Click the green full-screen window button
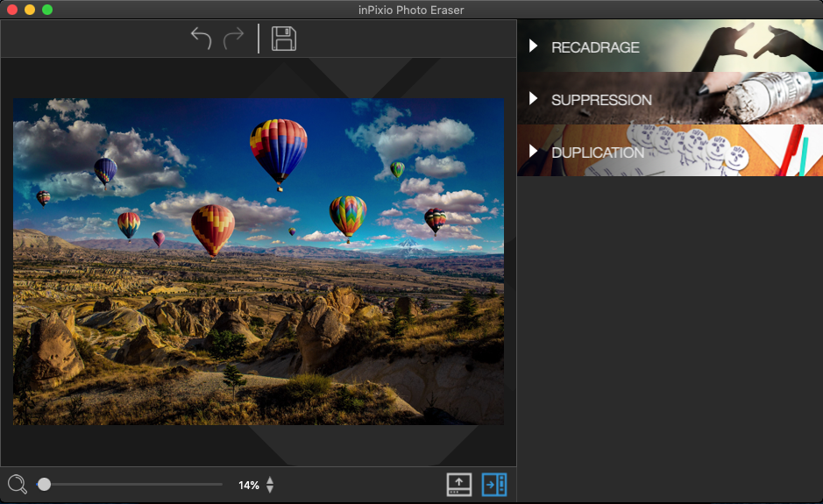Screen dimensions: 823x504 point(47,10)
